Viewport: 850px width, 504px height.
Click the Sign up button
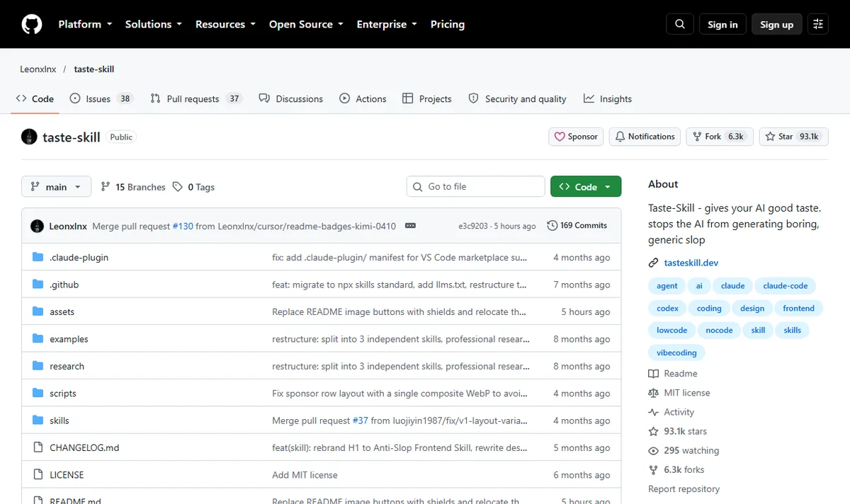[777, 24]
